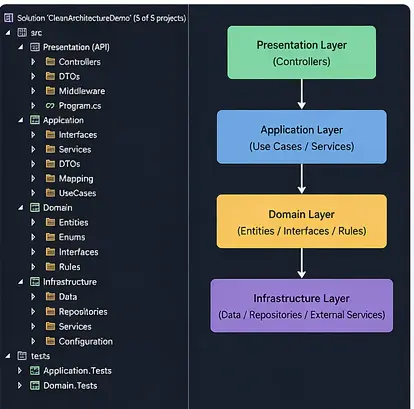Expand the Application.Tests project arrow
414x409 pixels.
[20, 370]
